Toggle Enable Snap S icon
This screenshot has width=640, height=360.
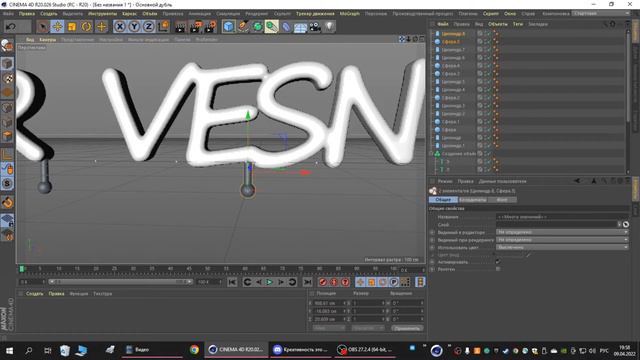[7, 184]
